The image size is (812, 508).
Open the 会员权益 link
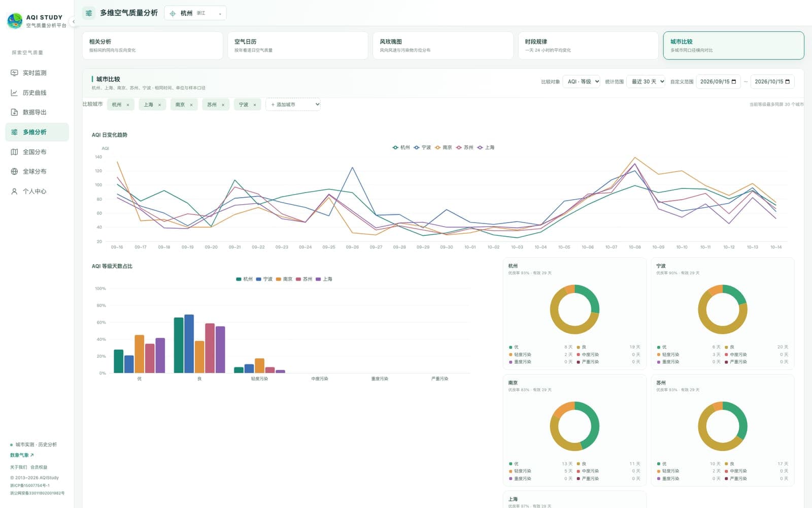coord(39,467)
